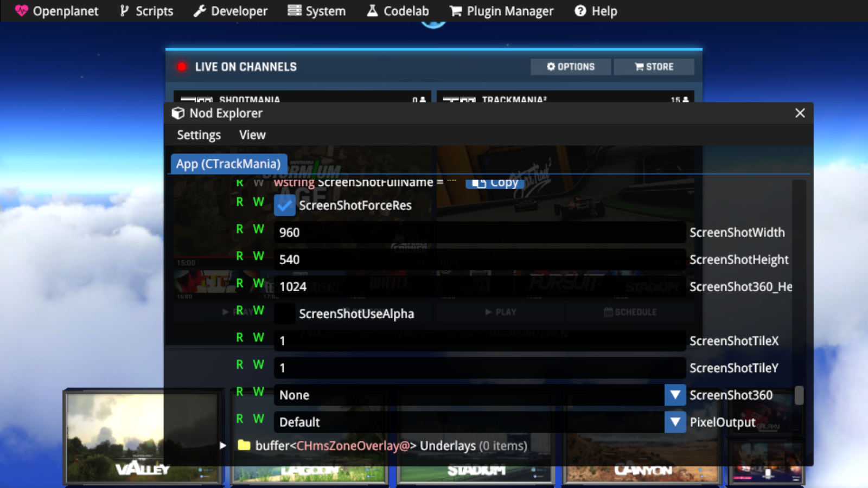This screenshot has width=868, height=488.
Task: Open the ScreenShot360 dropdown showing None
Action: pos(675,395)
